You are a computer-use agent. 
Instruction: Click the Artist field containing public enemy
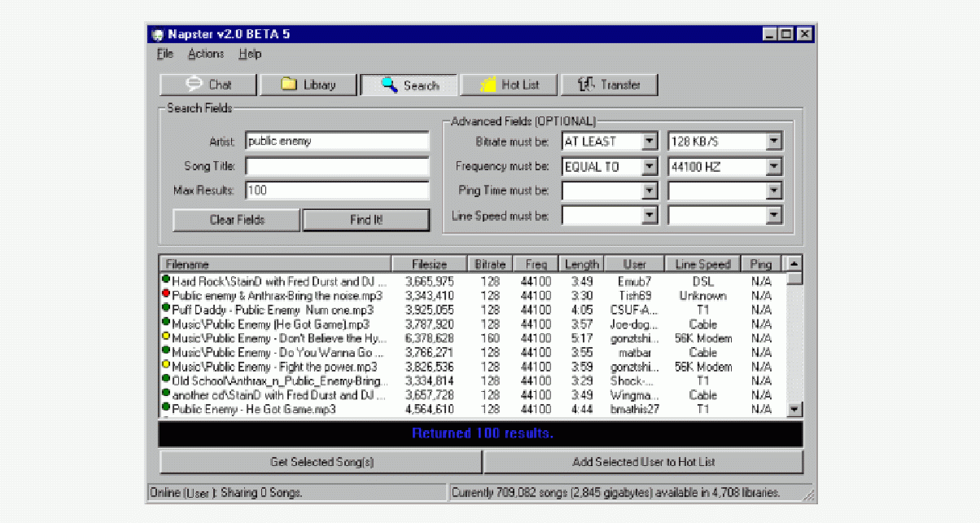[337, 141]
